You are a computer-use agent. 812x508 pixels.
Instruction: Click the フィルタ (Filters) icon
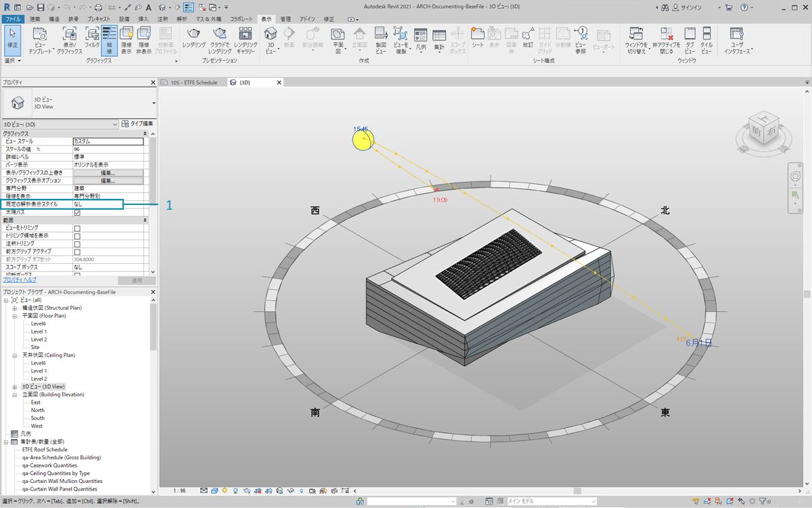coord(92,38)
